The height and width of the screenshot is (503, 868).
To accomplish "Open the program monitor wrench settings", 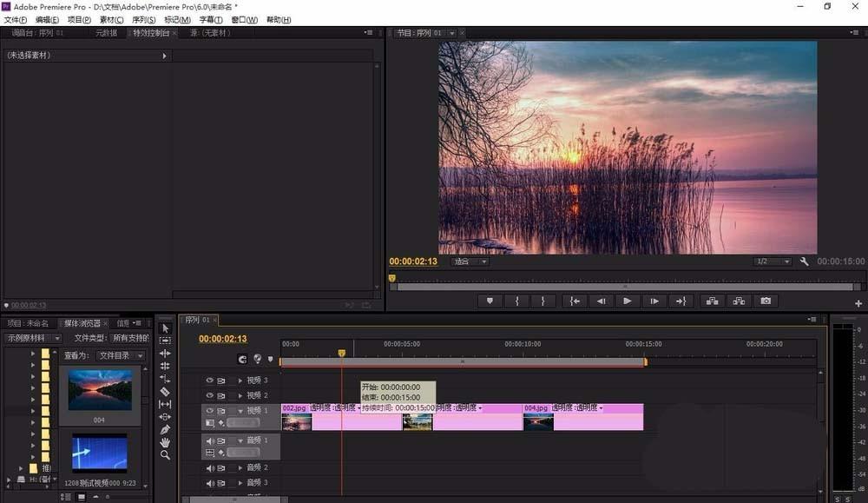I will pyautogui.click(x=805, y=261).
